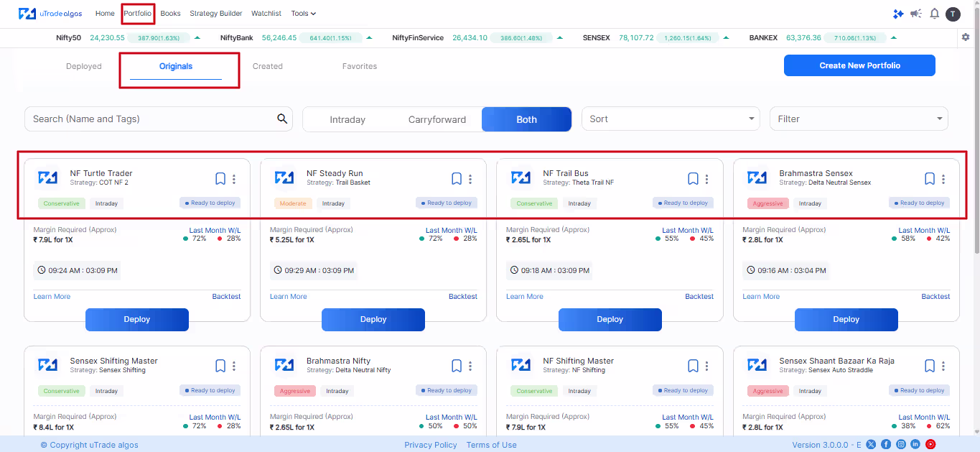Screen dimensions: 980x452
Task: Switch to the Favorites tab
Action: [360, 66]
